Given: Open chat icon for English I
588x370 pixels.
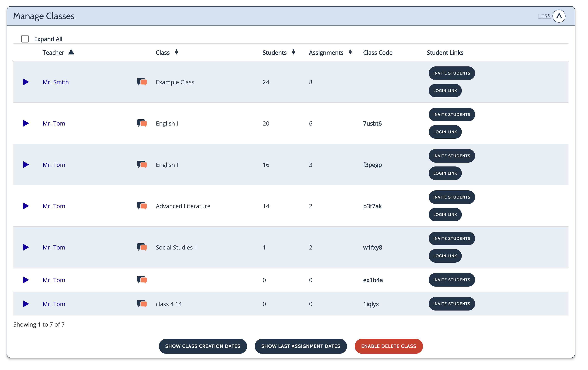Looking at the screenshot, I should (x=142, y=123).
